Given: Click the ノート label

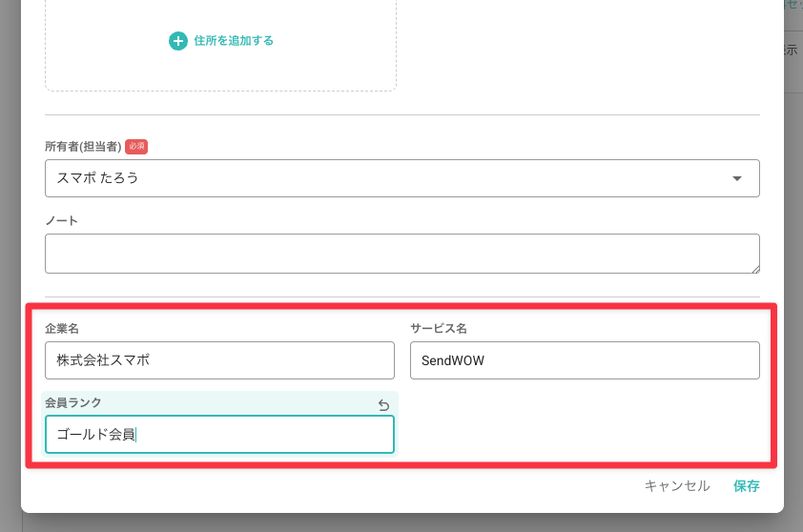Looking at the screenshot, I should tap(61, 220).
